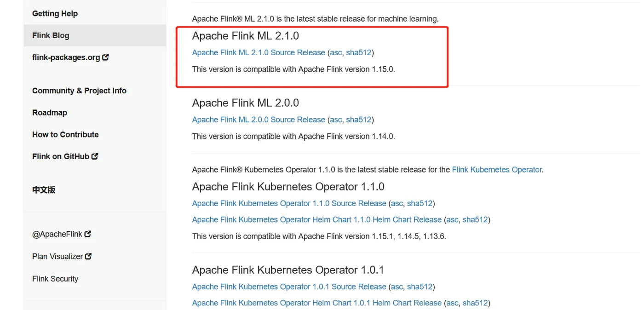The image size is (644, 310).
Task: Open How to Contribute page
Action: (65, 134)
